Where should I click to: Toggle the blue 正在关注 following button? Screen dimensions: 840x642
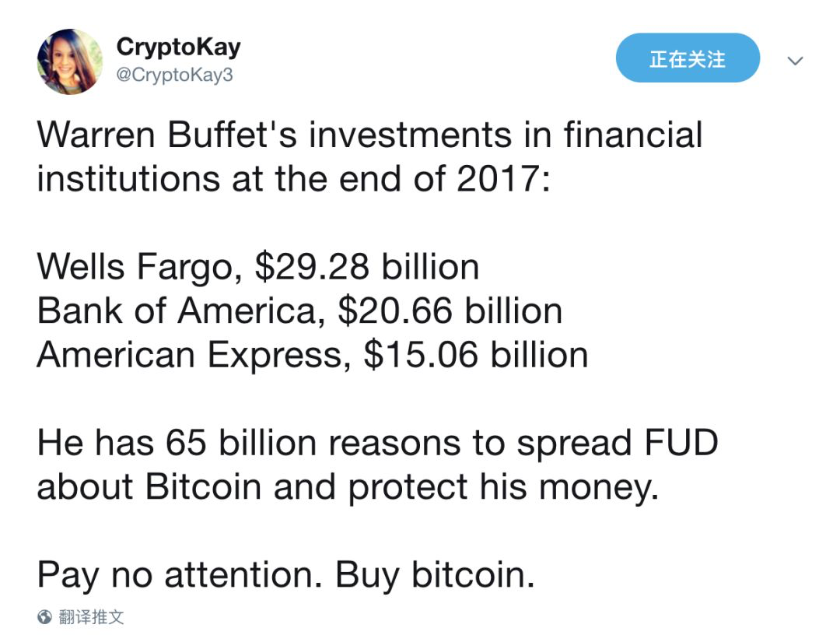pyautogui.click(x=688, y=58)
